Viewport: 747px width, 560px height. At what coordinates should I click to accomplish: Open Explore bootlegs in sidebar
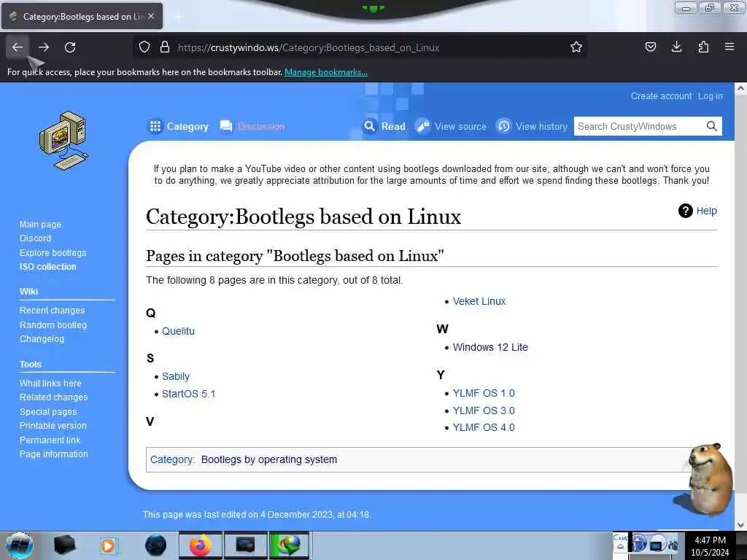point(53,253)
